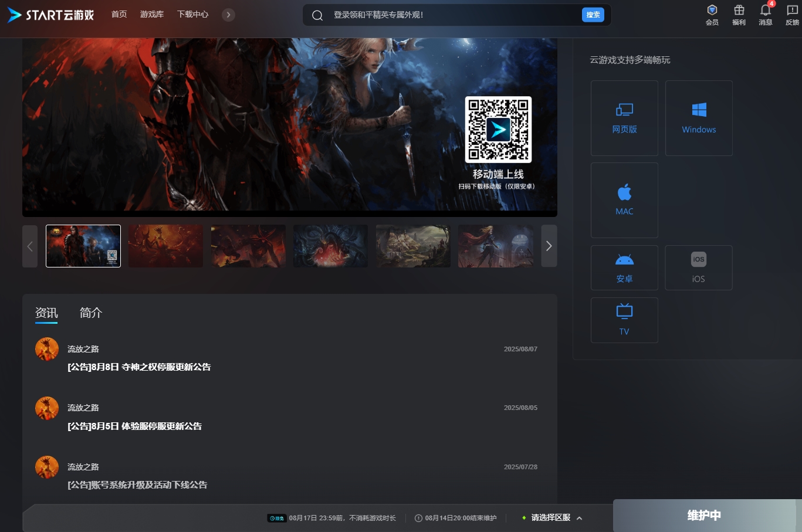Select the sixth red-haired character thumbnail
The width and height of the screenshot is (802, 532).
click(x=496, y=246)
